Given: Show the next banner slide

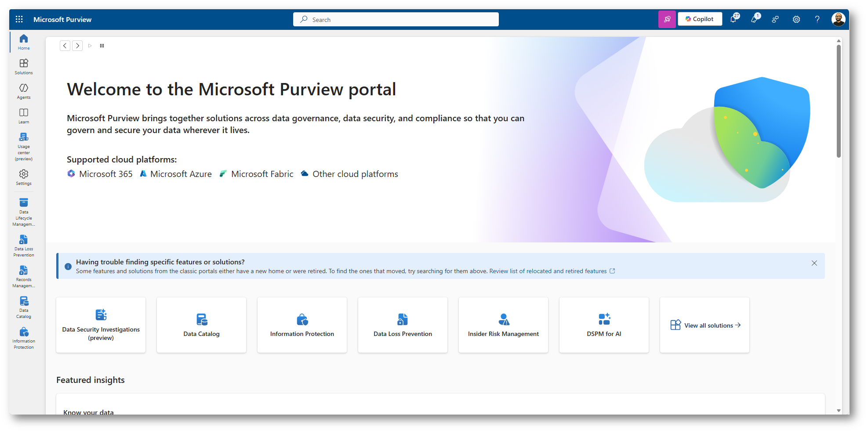Looking at the screenshot, I should (77, 46).
